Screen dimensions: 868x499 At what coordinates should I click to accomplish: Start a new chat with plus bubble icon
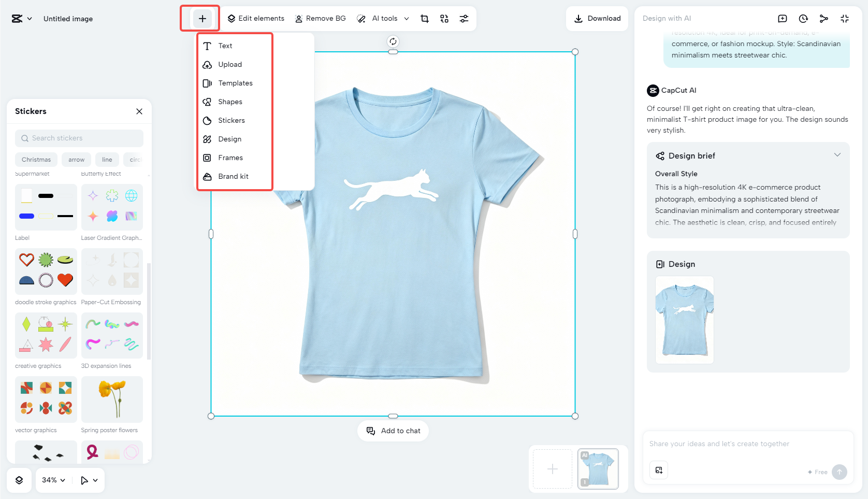click(783, 19)
